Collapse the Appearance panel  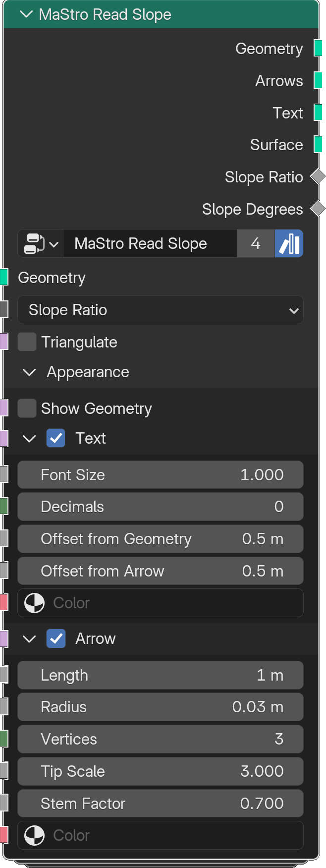[x=29, y=372]
